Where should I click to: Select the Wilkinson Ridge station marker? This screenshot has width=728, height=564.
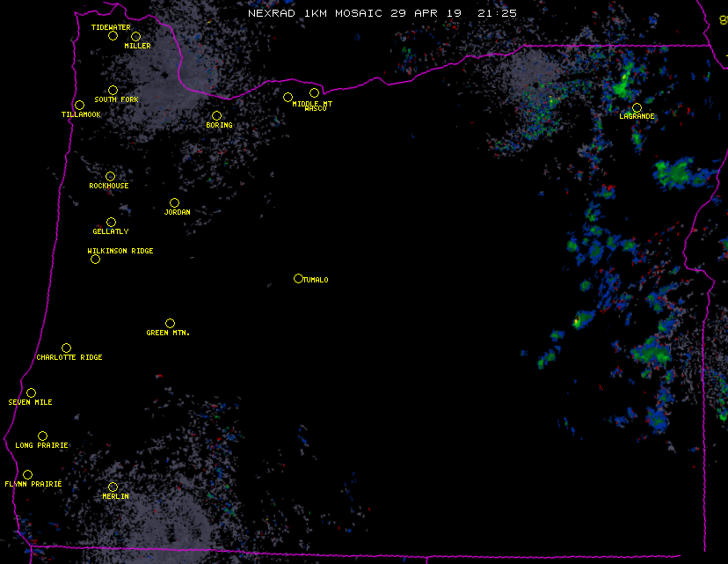[x=95, y=259]
